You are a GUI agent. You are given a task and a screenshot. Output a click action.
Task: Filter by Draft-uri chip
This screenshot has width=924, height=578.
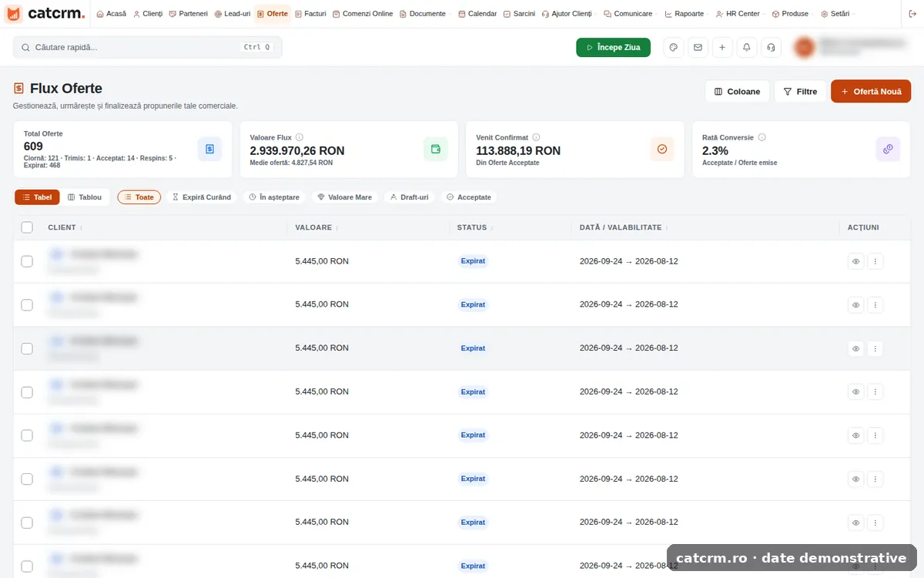click(x=409, y=197)
